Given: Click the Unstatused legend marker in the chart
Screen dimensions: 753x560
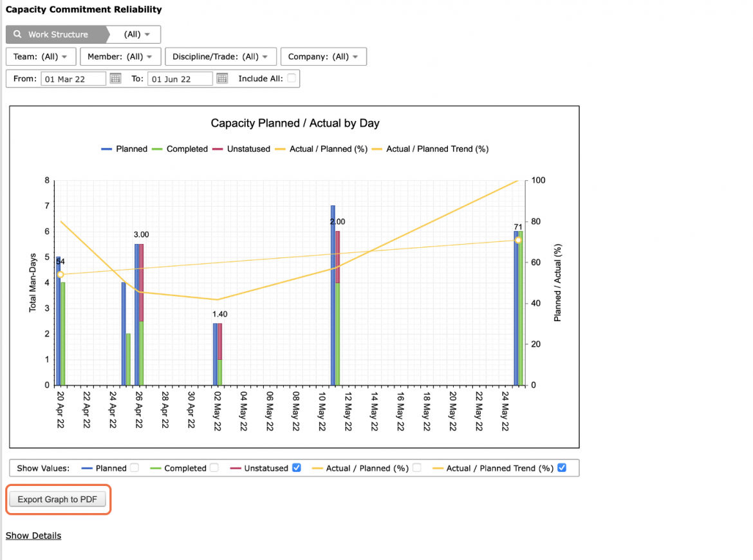Looking at the screenshot, I should coord(218,149).
